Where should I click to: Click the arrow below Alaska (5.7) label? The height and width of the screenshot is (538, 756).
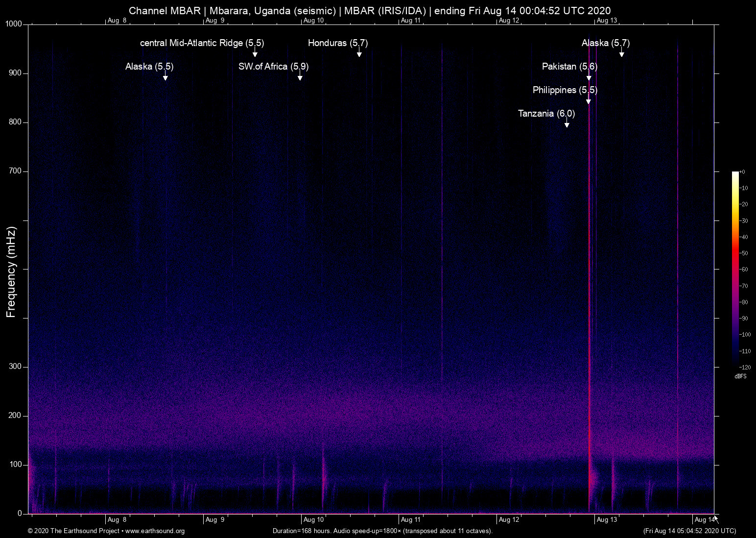tap(621, 53)
